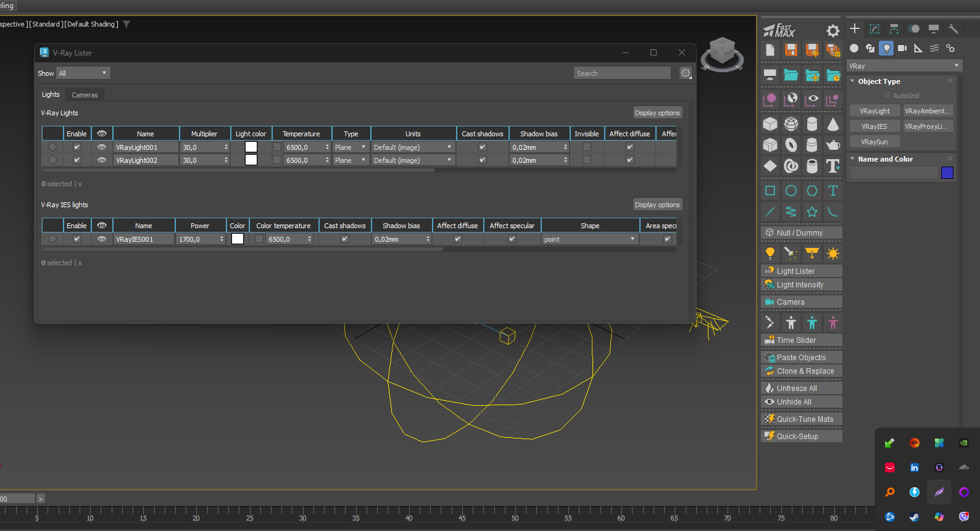Select the Tube primitive icon
The image size is (980, 531).
tap(812, 166)
